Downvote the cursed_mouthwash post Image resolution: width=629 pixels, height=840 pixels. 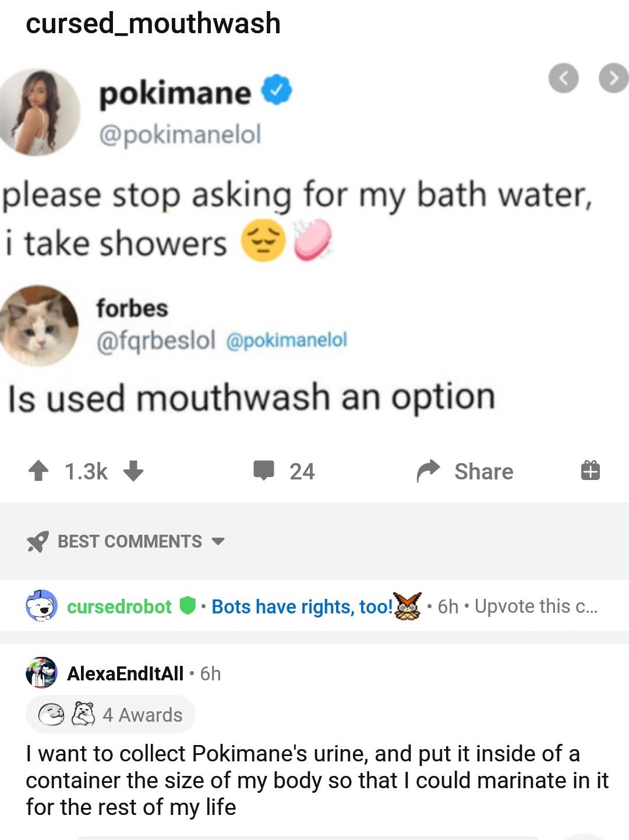(133, 471)
